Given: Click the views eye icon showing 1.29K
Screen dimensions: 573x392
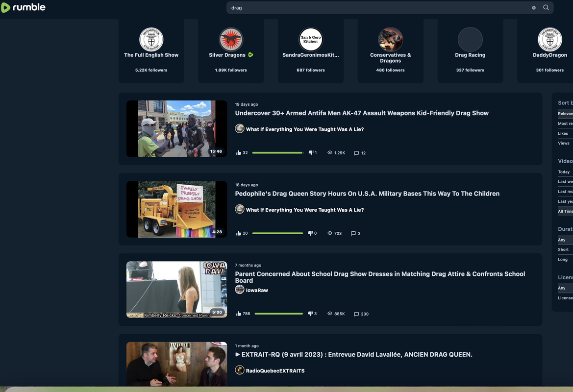Looking at the screenshot, I should [x=329, y=153].
